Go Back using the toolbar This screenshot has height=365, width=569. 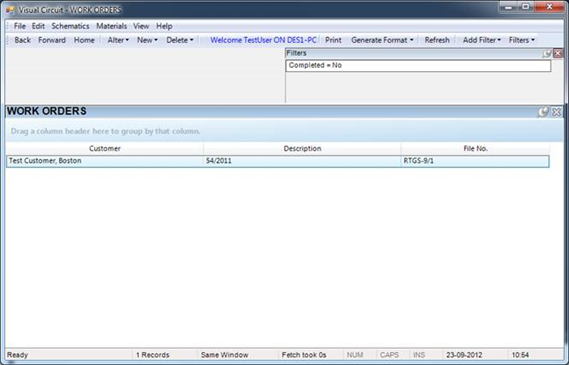22,40
